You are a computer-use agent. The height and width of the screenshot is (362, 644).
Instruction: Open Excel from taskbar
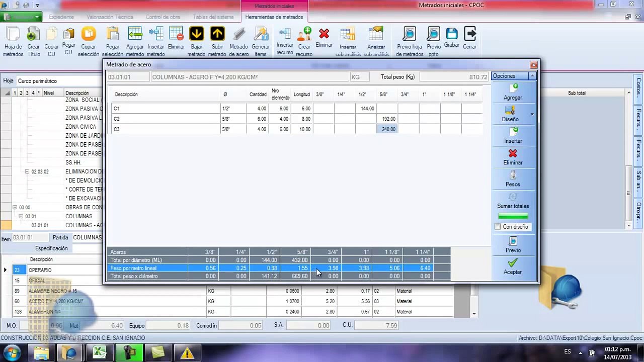(x=100, y=352)
